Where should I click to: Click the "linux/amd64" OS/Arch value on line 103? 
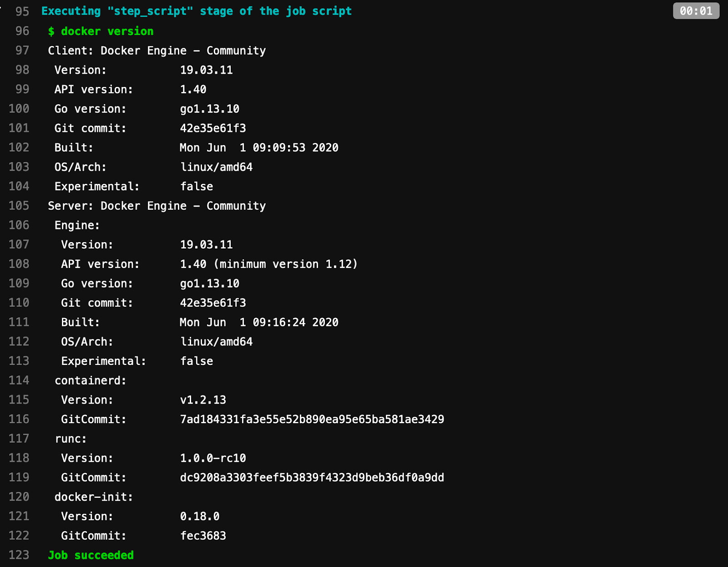tap(217, 167)
